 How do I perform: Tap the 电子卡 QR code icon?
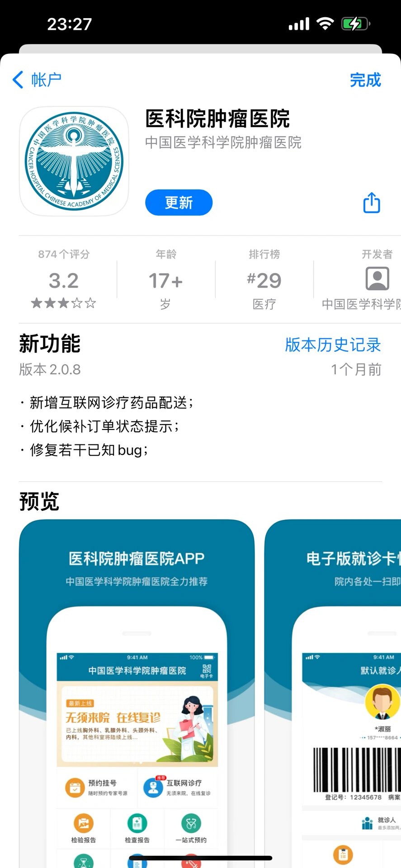tap(207, 670)
